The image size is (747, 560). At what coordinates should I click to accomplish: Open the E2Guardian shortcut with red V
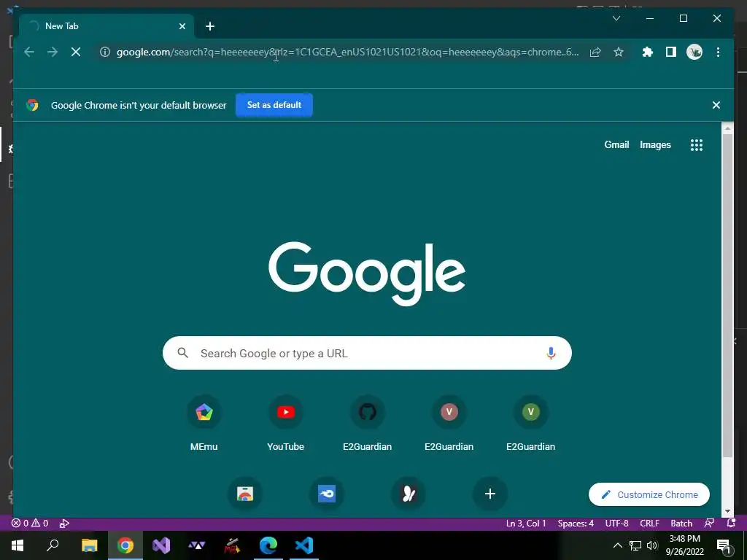pyautogui.click(x=449, y=423)
